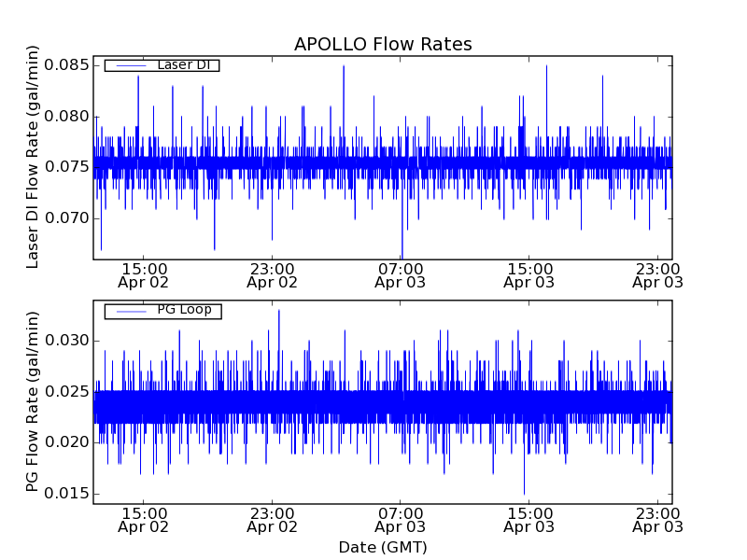
Task: Select the "PG Loop" legend label
Action: 184,310
